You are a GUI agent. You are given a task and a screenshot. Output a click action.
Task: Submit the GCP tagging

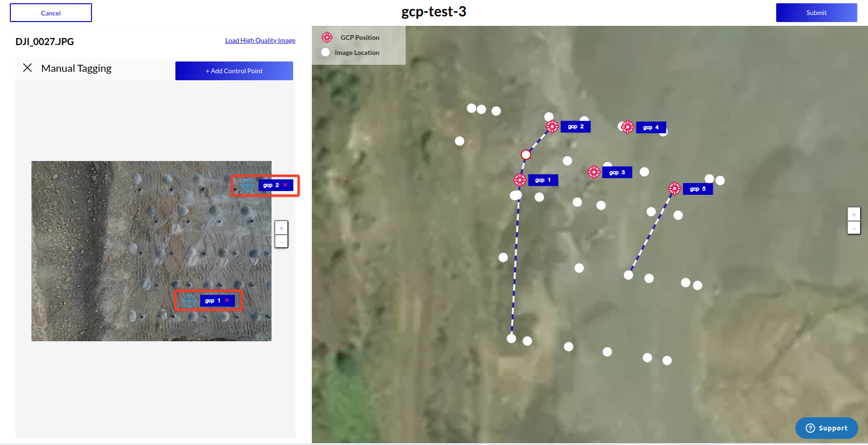pyautogui.click(x=816, y=13)
